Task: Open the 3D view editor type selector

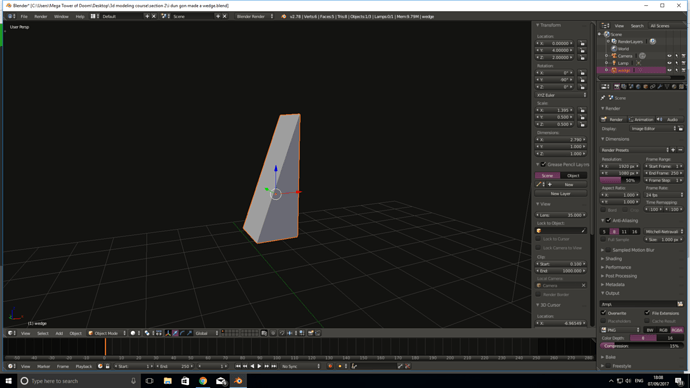Action: [x=11, y=333]
